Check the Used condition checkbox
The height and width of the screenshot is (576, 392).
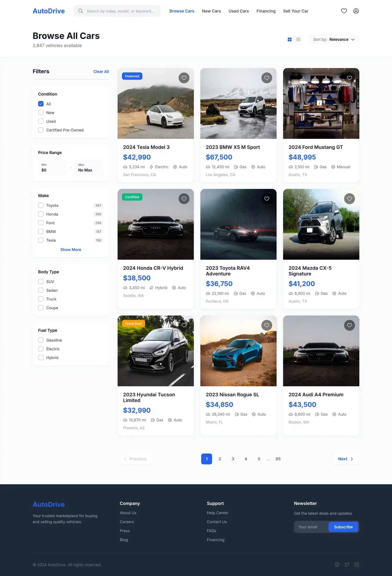tap(41, 121)
